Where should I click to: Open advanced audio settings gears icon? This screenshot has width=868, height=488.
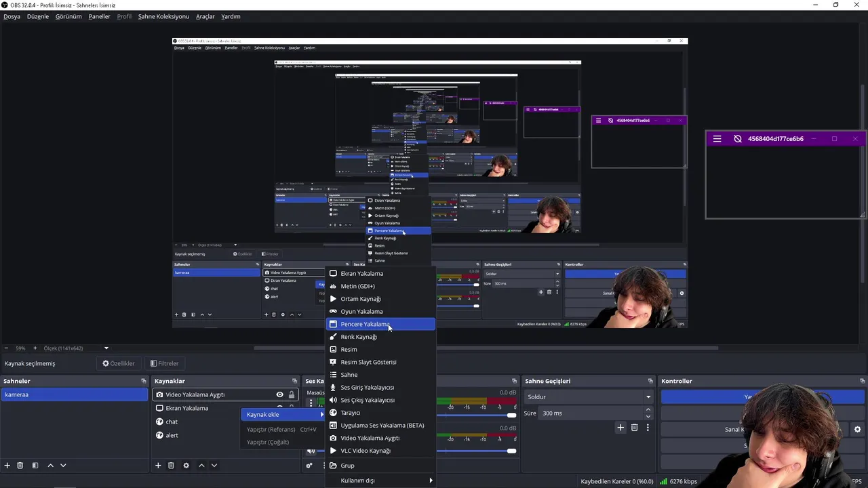click(x=309, y=466)
